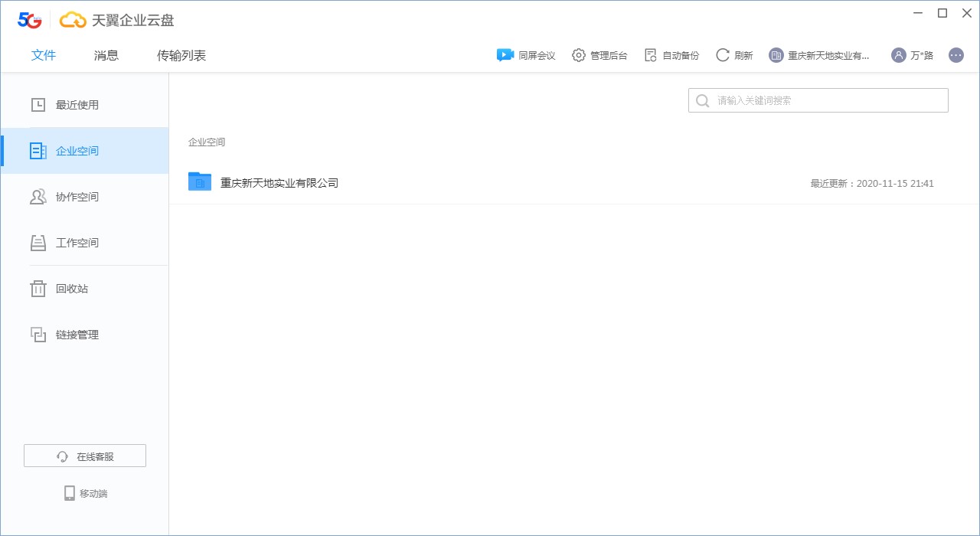
Task: Switch to the 消息 tab
Action: pyautogui.click(x=106, y=55)
